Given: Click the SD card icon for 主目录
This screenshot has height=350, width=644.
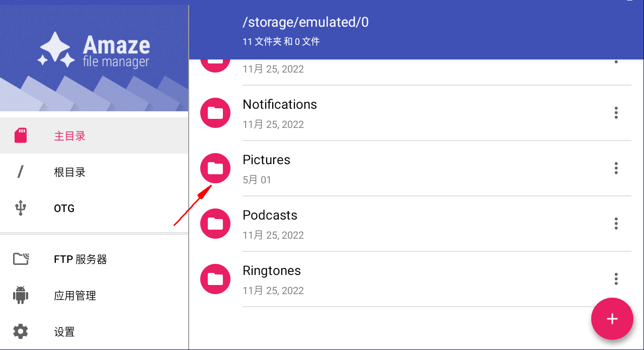Looking at the screenshot, I should click(21, 135).
